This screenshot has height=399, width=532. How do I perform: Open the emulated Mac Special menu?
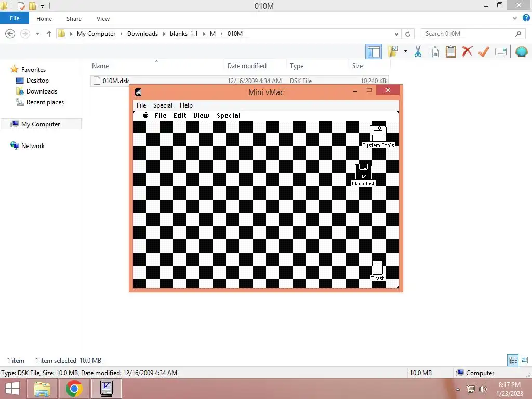(x=229, y=116)
